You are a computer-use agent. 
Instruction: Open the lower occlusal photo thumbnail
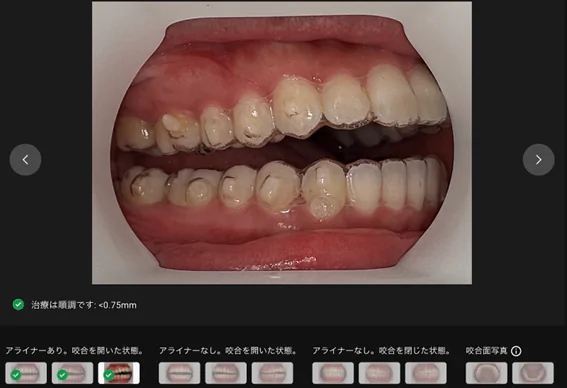click(533, 373)
